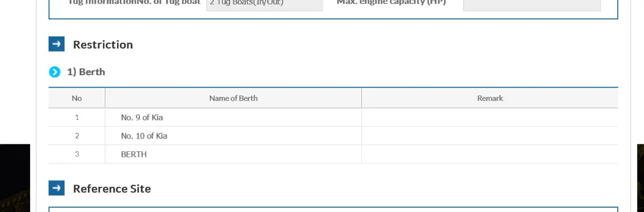Click the arrow icon beside Reference Site
This screenshot has width=644, height=212.
[x=56, y=188]
